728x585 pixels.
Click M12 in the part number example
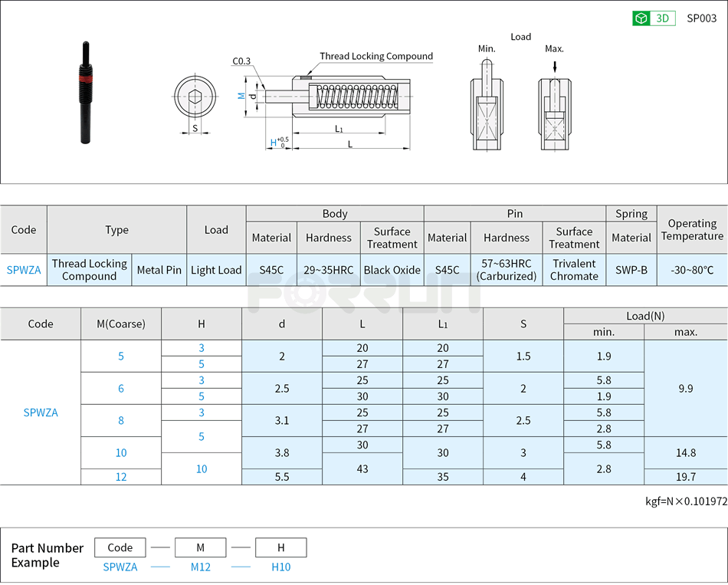coord(200,567)
